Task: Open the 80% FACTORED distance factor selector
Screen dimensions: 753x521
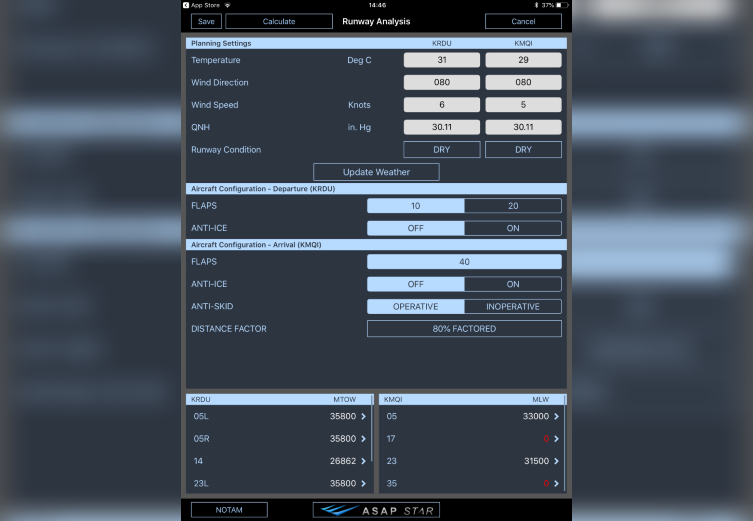Action: pos(464,329)
